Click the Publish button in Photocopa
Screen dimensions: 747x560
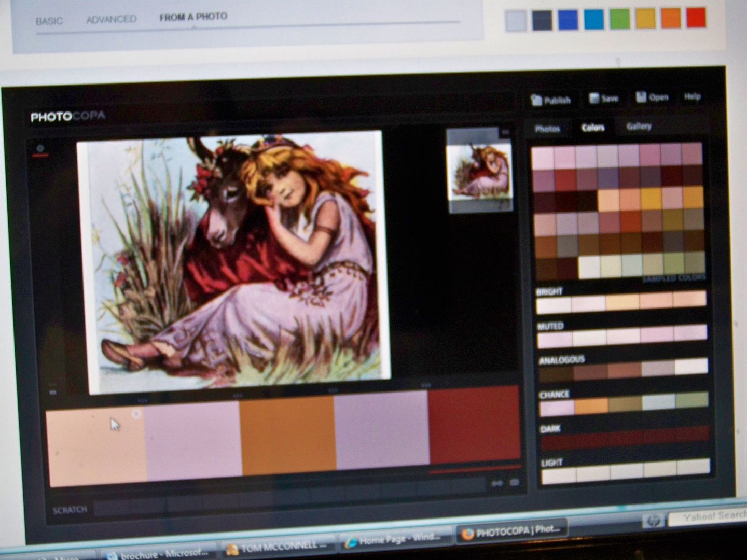coord(551,100)
